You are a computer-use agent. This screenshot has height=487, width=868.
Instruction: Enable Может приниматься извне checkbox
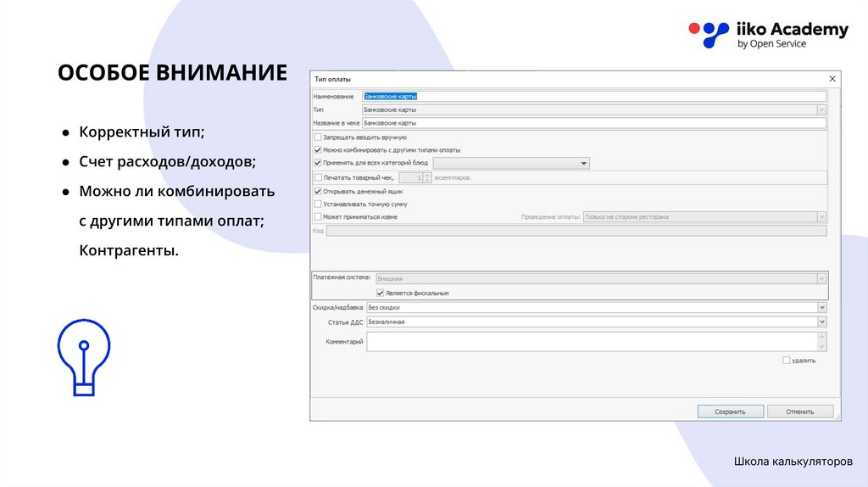pos(318,216)
